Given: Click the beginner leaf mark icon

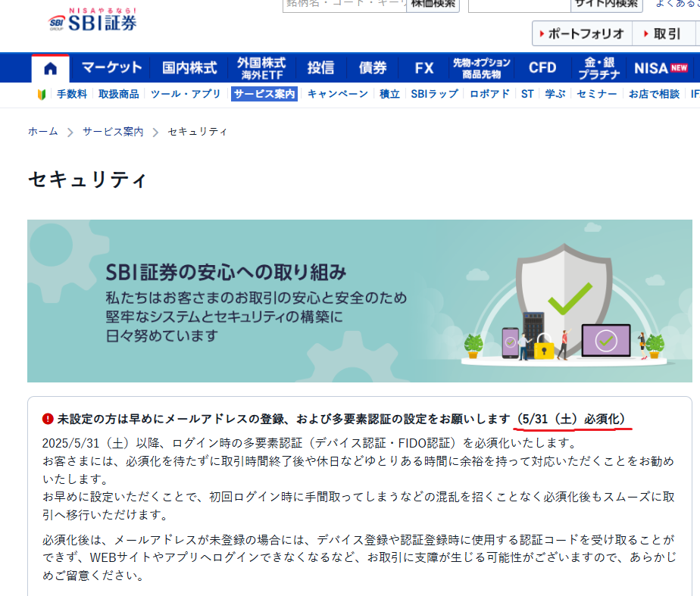Looking at the screenshot, I should coord(42,94).
